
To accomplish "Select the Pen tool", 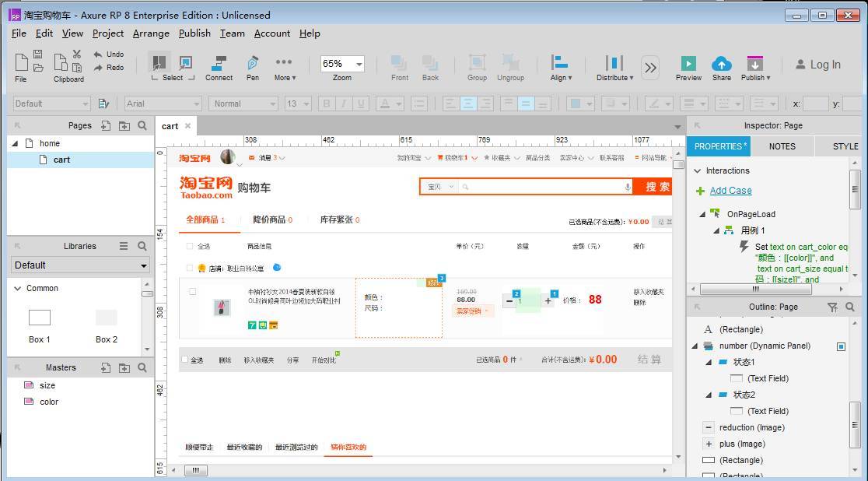I will (253, 64).
